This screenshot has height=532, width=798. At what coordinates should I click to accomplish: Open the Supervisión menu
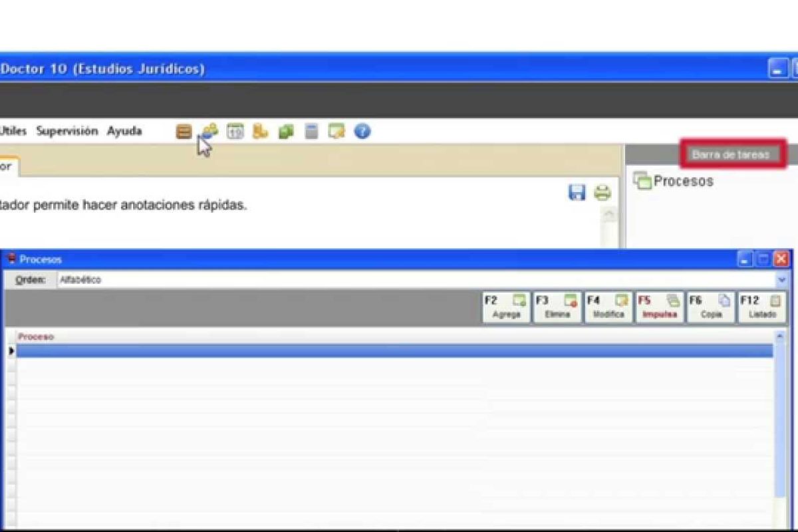pyautogui.click(x=66, y=131)
